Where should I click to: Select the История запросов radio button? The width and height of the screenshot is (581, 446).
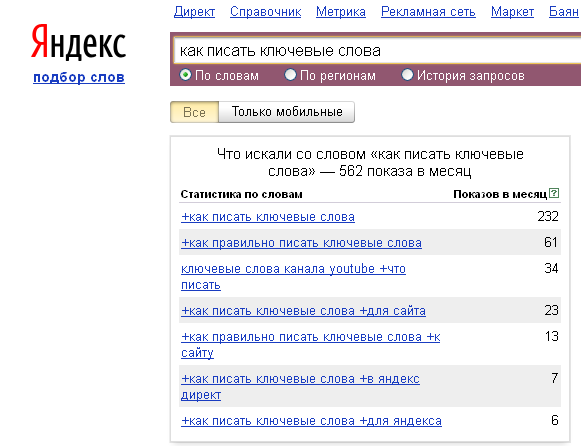coord(407,75)
